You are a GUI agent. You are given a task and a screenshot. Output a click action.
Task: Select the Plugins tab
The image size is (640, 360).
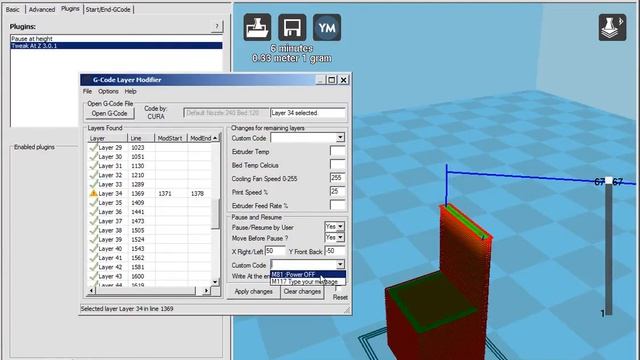coord(70,9)
